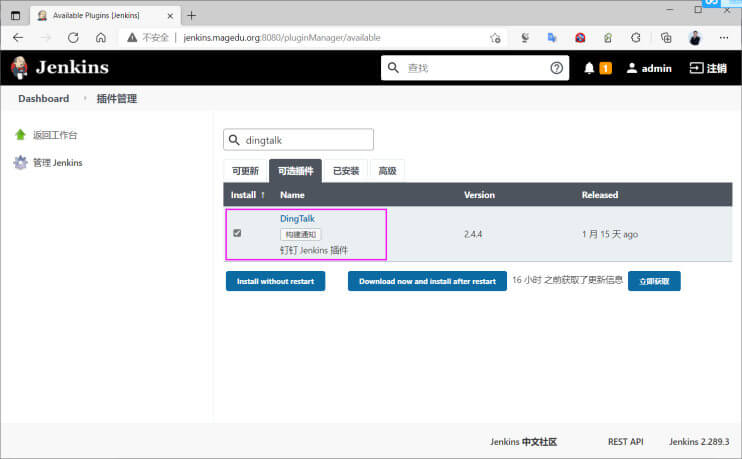Refresh the browser page

coord(73,37)
